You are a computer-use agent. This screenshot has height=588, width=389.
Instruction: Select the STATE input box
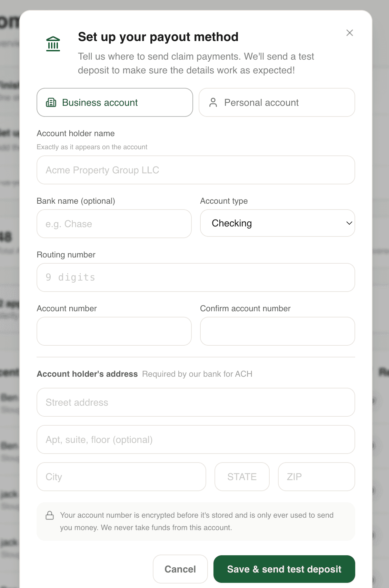click(x=242, y=477)
